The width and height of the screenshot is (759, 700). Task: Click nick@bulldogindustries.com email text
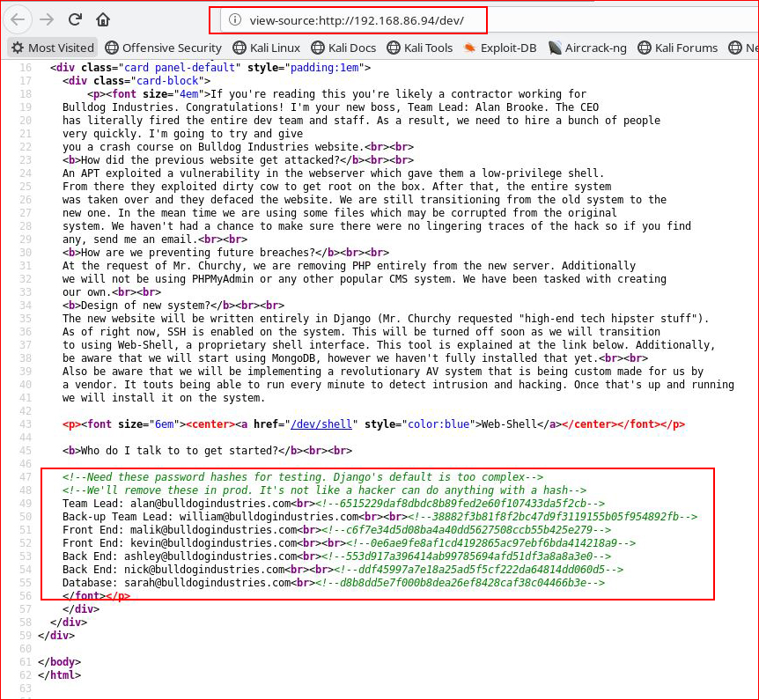click(x=204, y=570)
